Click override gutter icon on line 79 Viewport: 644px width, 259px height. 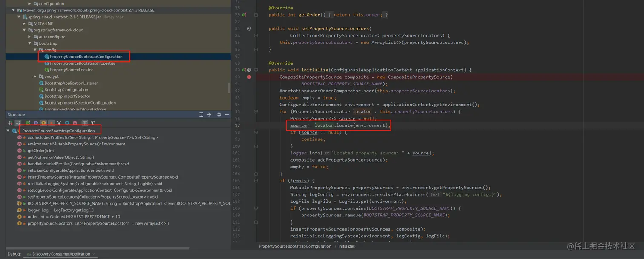click(x=244, y=15)
